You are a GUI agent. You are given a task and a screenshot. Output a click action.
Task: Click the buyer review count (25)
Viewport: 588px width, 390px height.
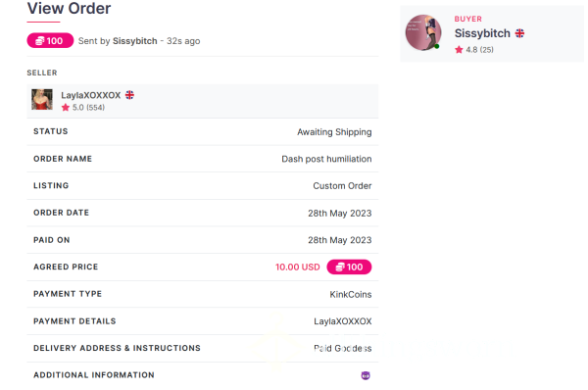(487, 50)
